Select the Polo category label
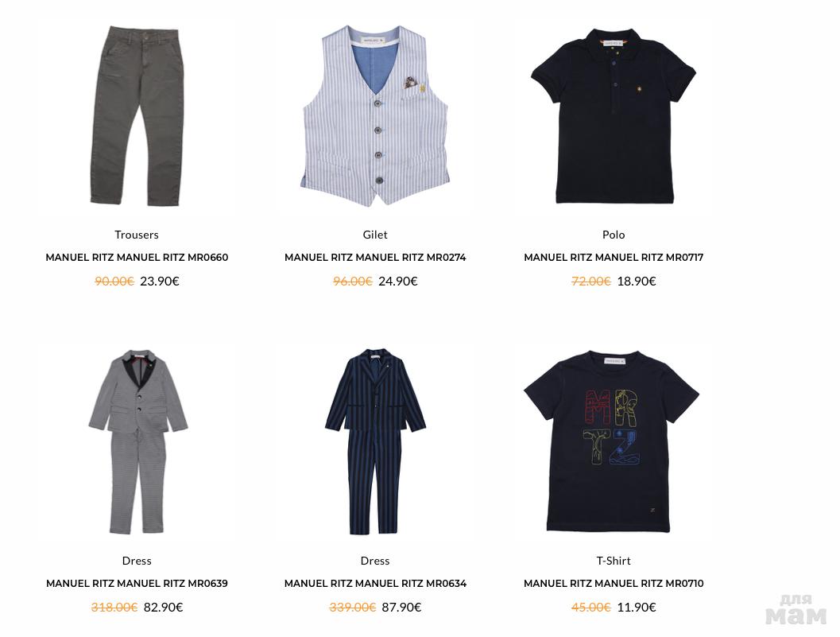 (614, 235)
